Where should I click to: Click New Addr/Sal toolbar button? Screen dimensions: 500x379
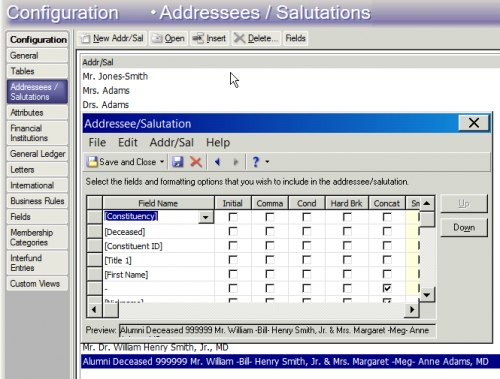112,38
